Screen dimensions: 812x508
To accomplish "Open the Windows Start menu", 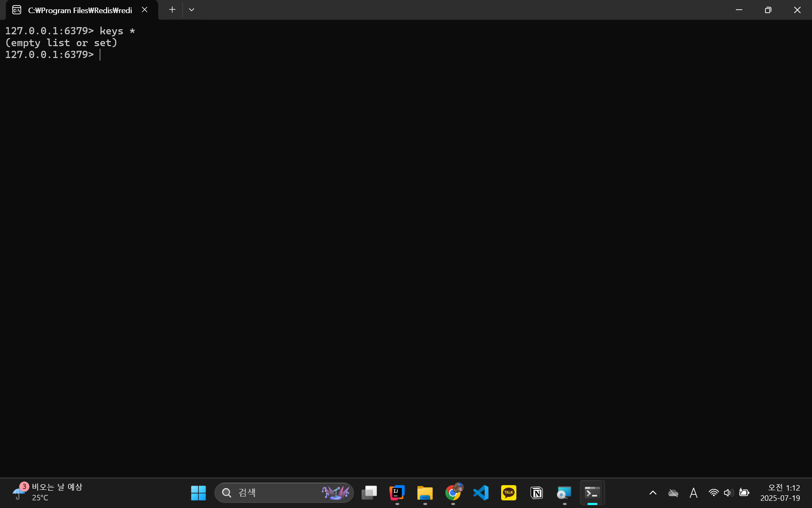I will pos(198,493).
